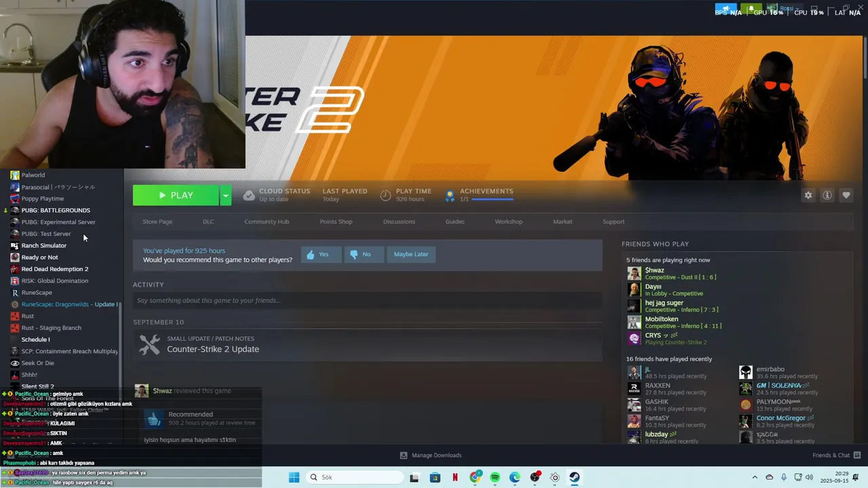Click the Cloud Status checkmark icon
The image size is (868, 488).
(249, 195)
